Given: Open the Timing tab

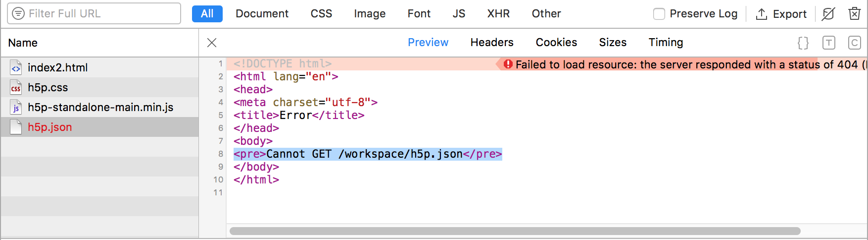Looking at the screenshot, I should [666, 43].
